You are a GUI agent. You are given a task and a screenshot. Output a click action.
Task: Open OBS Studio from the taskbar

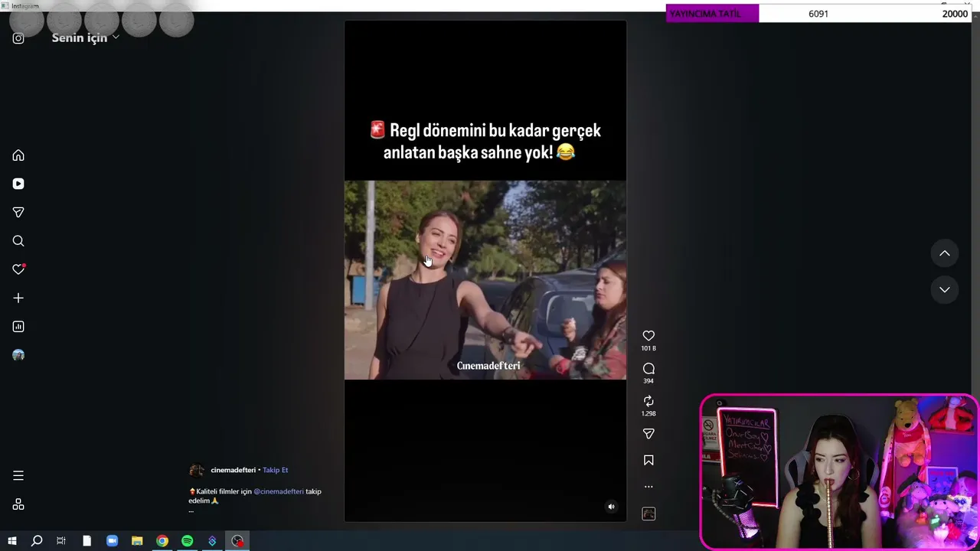(x=237, y=541)
